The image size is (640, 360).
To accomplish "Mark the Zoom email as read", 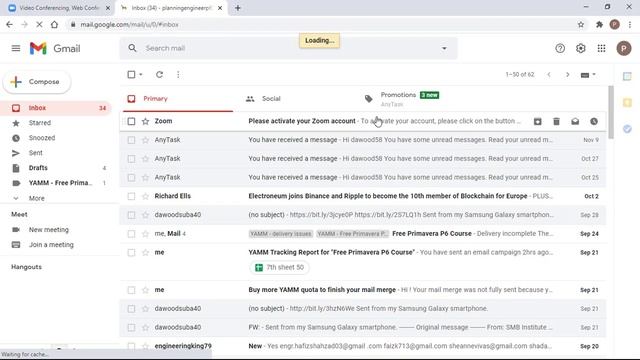I will (x=575, y=121).
